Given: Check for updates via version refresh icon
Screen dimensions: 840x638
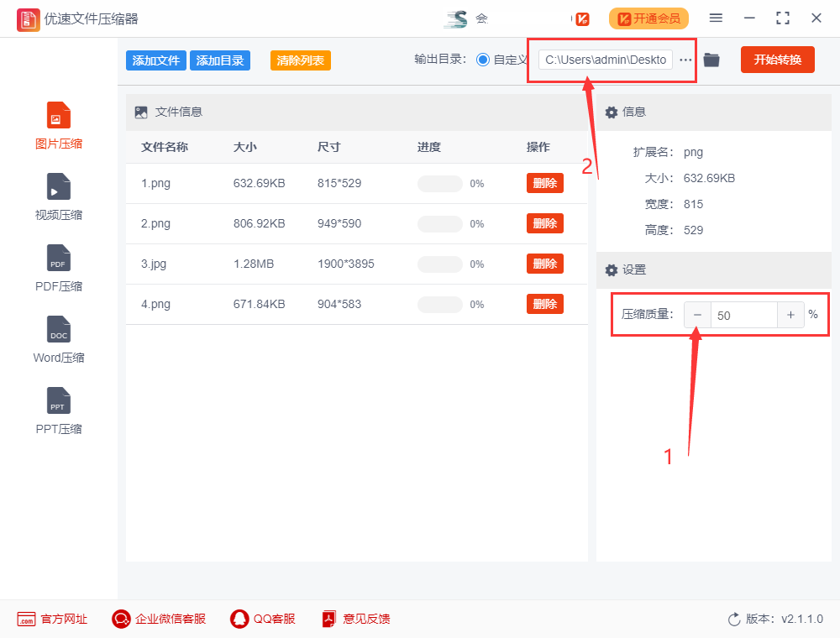Looking at the screenshot, I should click(734, 620).
